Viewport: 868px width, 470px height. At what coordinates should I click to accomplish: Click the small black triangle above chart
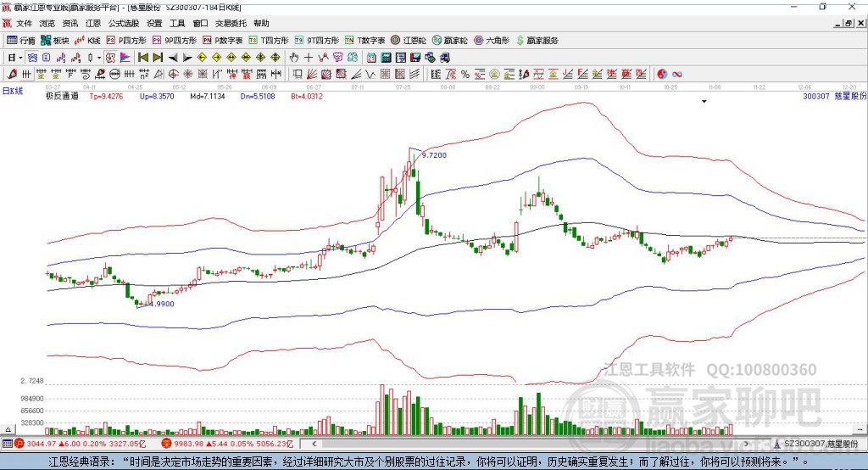(x=704, y=102)
